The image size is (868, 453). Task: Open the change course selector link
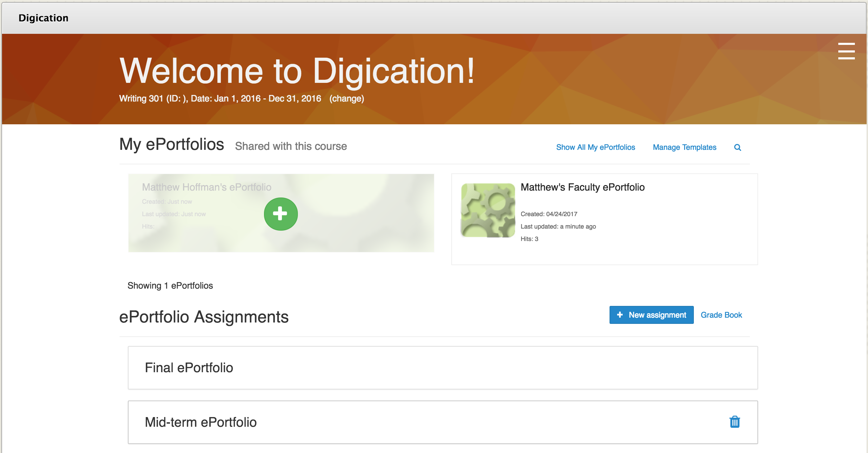[347, 98]
